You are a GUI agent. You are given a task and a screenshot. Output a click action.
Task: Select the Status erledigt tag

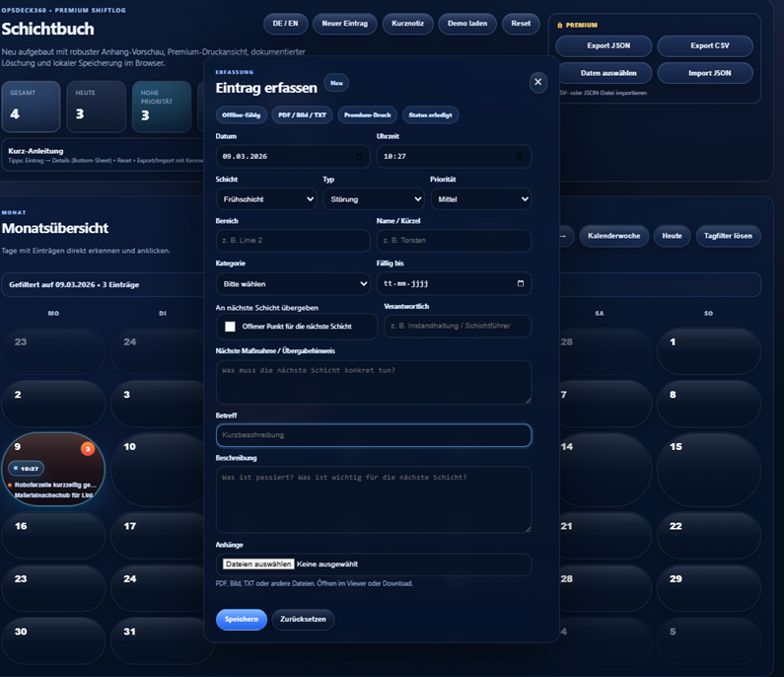coord(429,115)
